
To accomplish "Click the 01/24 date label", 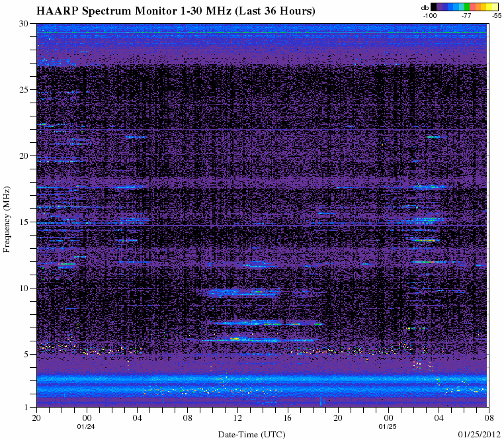I will 86,427.
